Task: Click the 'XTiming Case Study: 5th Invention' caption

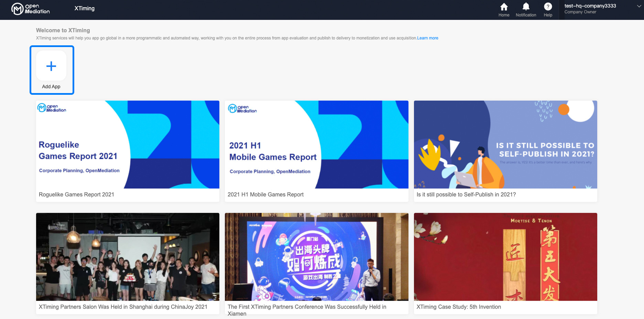Action: [x=459, y=307]
